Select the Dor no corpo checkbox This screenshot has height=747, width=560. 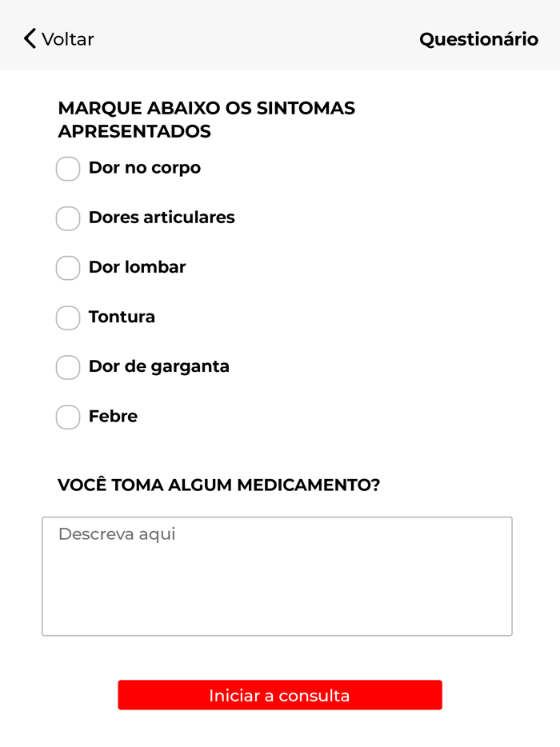click(68, 169)
